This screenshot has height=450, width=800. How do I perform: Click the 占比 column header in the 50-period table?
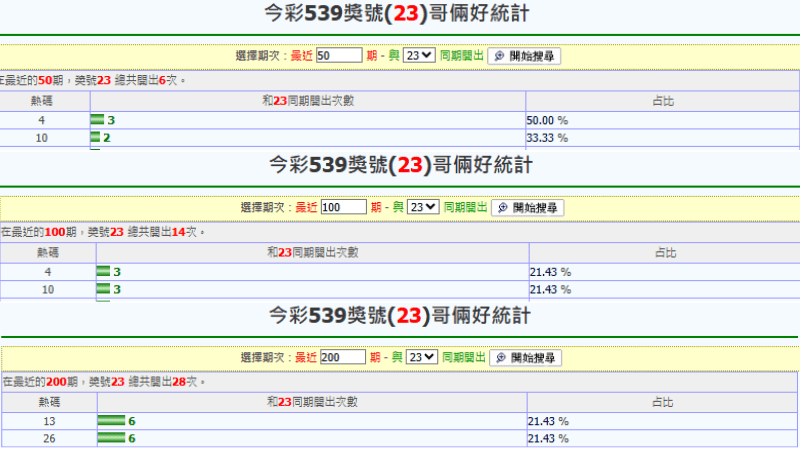coord(663,101)
